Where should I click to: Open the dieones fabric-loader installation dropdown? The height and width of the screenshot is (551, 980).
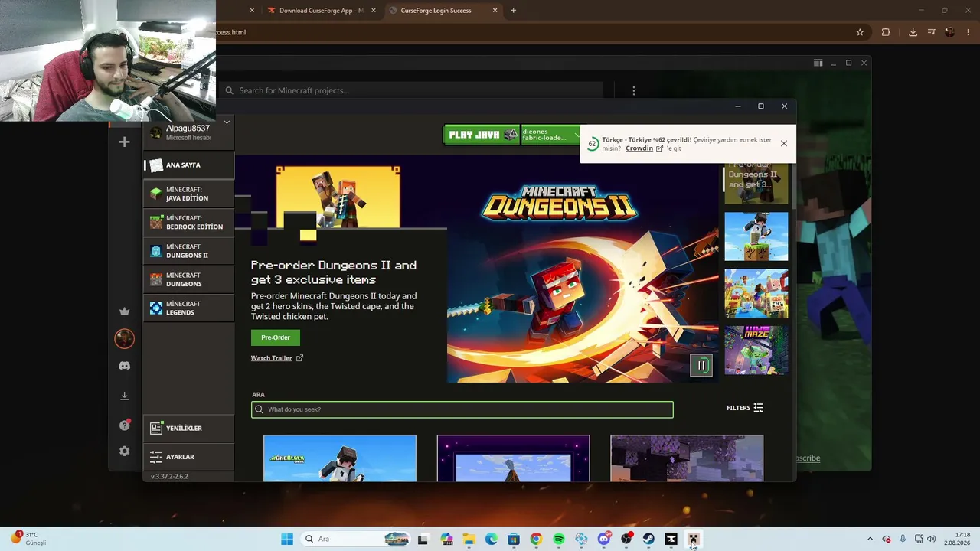click(550, 135)
